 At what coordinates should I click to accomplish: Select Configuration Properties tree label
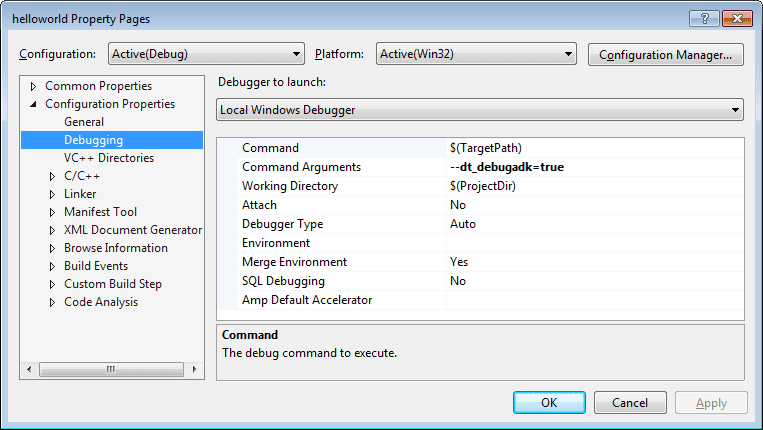pyautogui.click(x=109, y=104)
